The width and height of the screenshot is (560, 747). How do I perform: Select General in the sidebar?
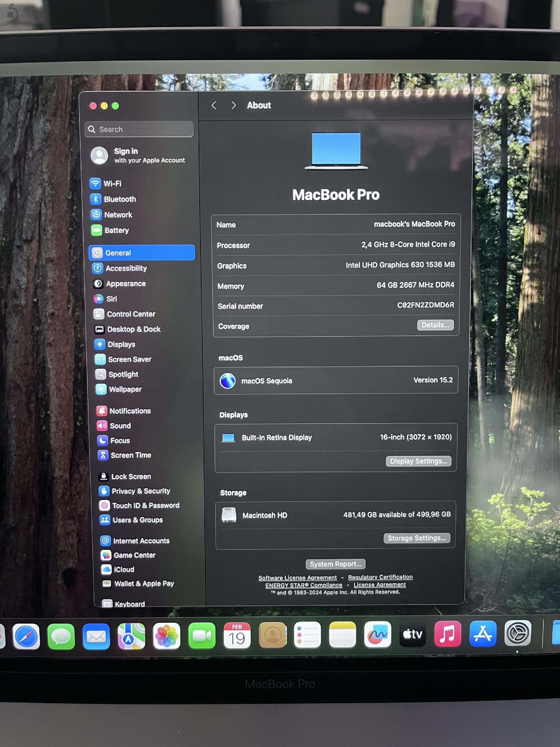click(142, 252)
